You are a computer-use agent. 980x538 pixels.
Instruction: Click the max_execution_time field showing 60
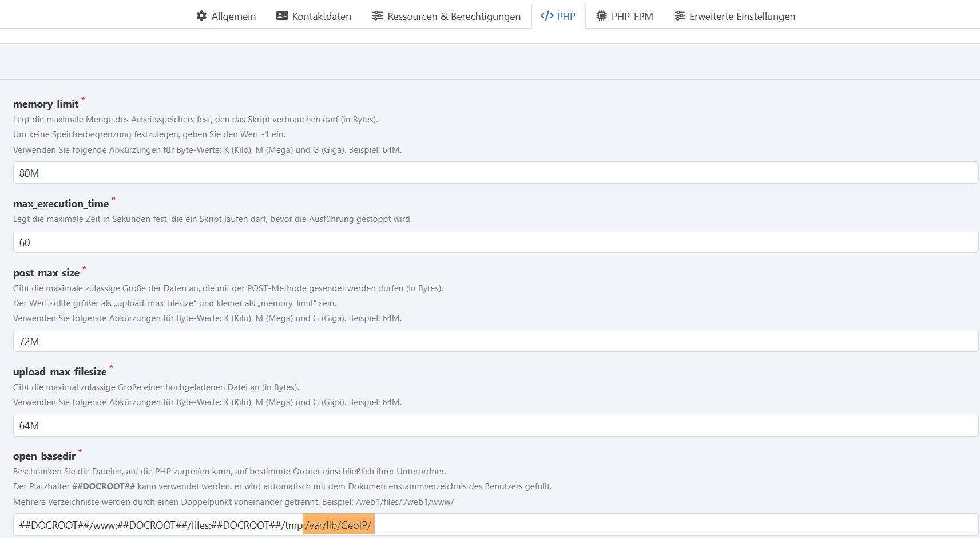tap(495, 242)
